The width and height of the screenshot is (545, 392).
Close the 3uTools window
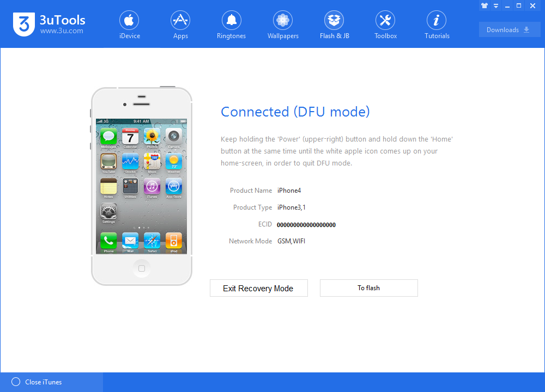(x=532, y=5)
